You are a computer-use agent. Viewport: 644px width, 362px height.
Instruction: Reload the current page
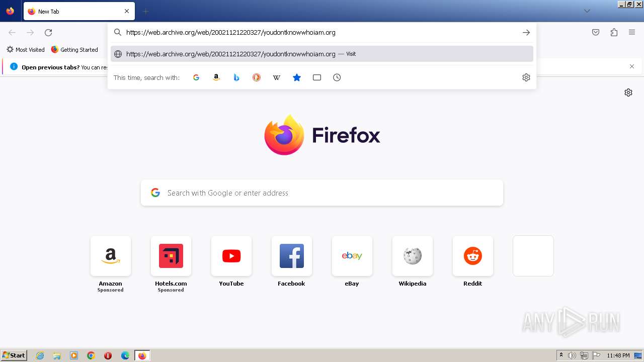48,33
